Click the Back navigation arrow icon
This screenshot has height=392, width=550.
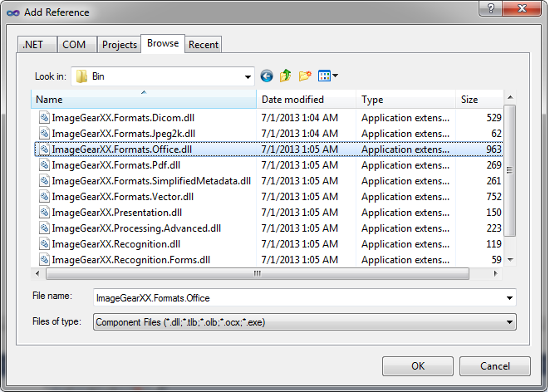coord(267,76)
